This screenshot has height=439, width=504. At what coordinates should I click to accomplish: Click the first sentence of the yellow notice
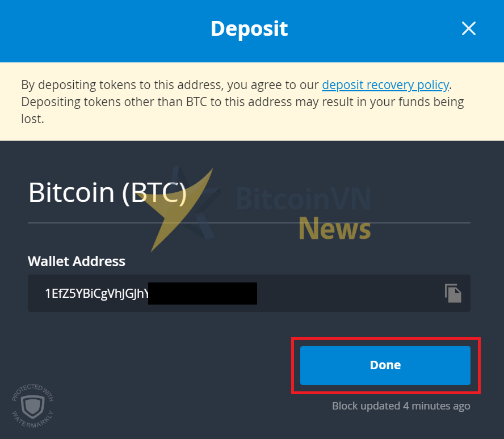point(236,85)
